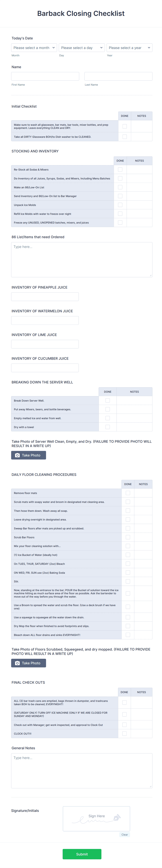Screen dimensions: 162x868
Task: Open the month selection dropdown
Action: (x=34, y=47)
